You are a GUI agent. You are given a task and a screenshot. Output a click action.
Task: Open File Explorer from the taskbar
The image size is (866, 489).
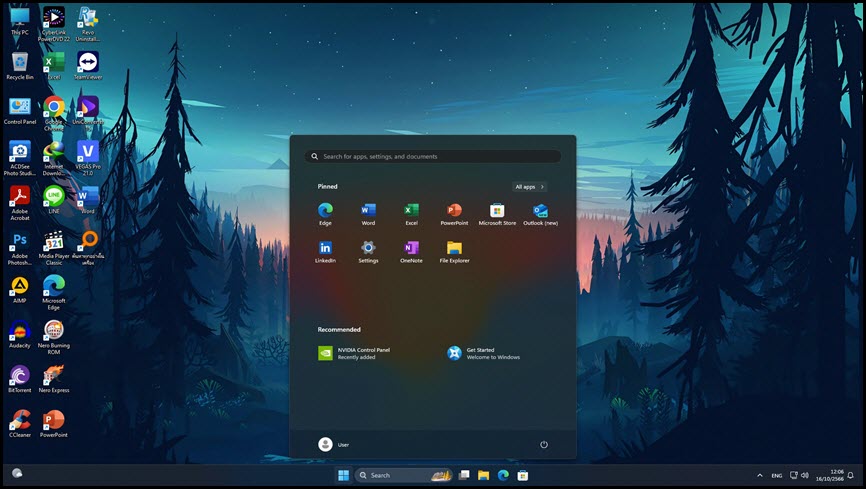coord(484,475)
